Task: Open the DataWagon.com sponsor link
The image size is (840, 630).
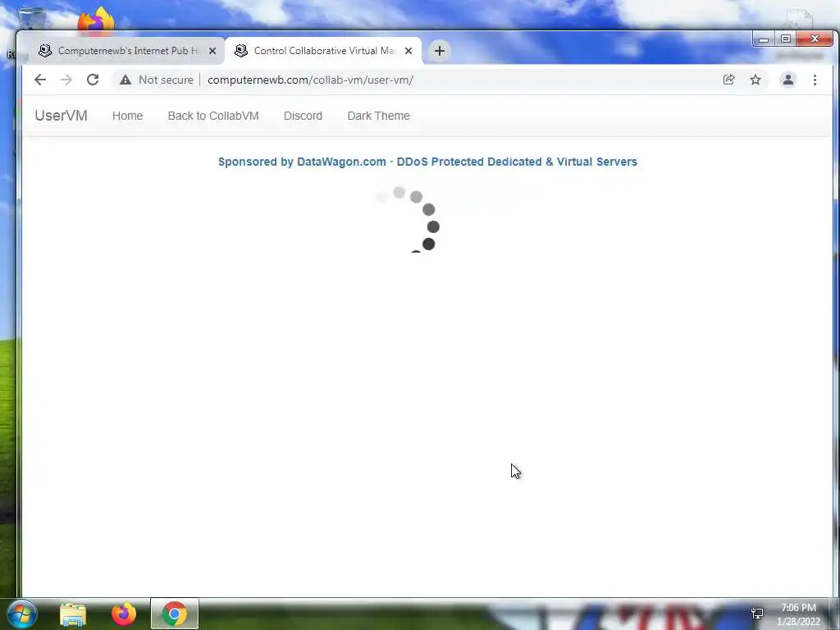Action: click(x=427, y=162)
